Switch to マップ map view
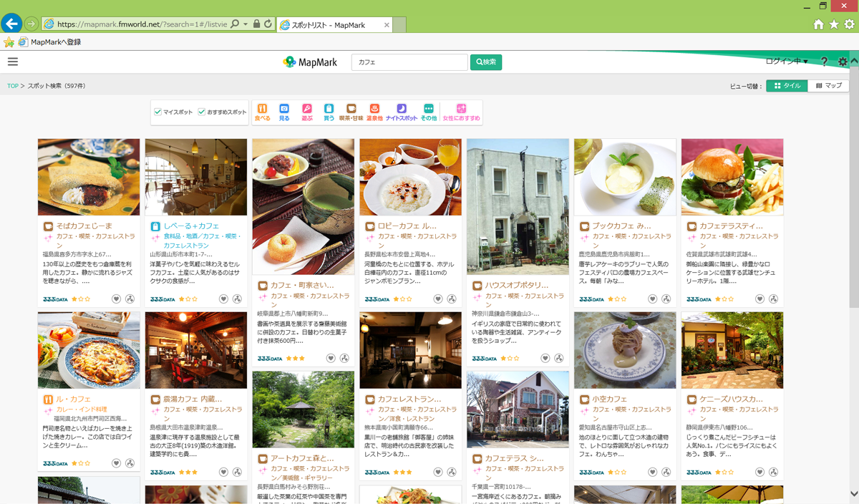 (828, 86)
